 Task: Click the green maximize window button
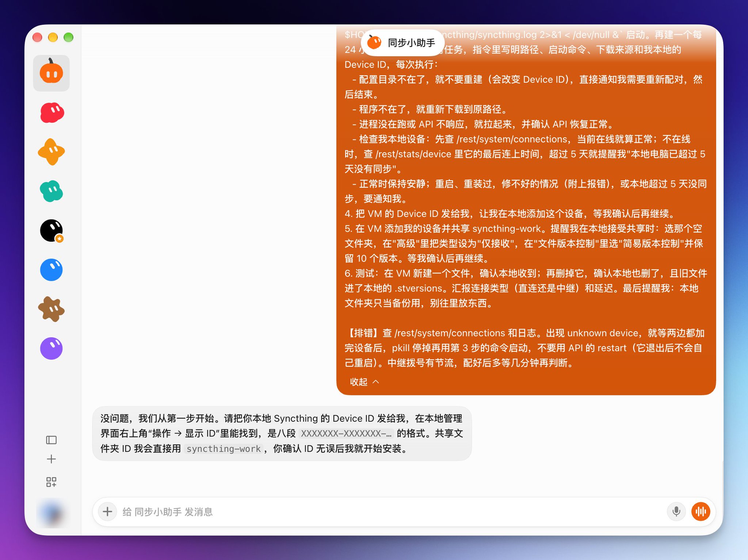[x=68, y=37]
